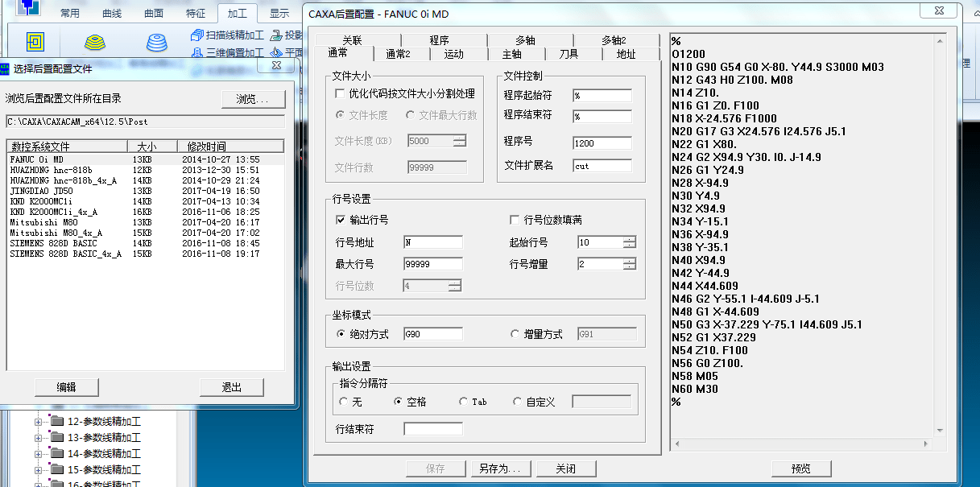Click the 扫描线精加工 tool icon
This screenshot has height=487, width=980.
[197, 35]
